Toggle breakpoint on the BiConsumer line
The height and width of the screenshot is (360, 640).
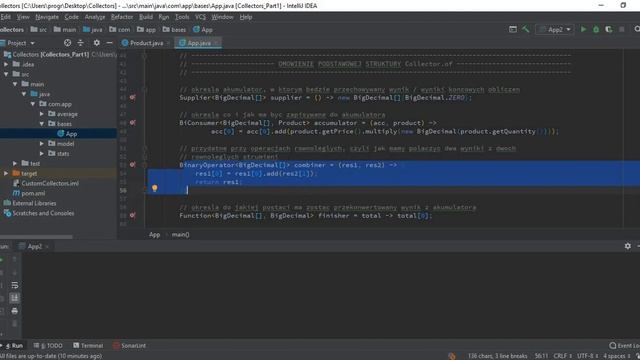tap(133, 122)
